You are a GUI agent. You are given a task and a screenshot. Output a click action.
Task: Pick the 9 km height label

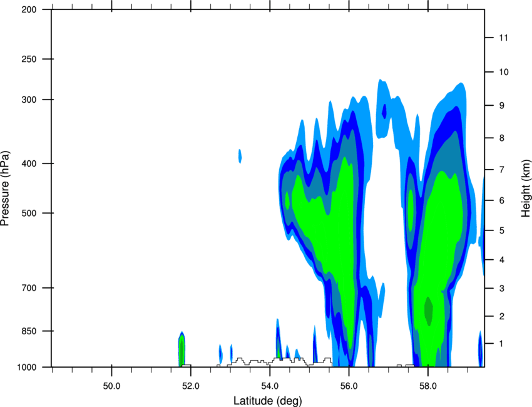[x=502, y=106]
